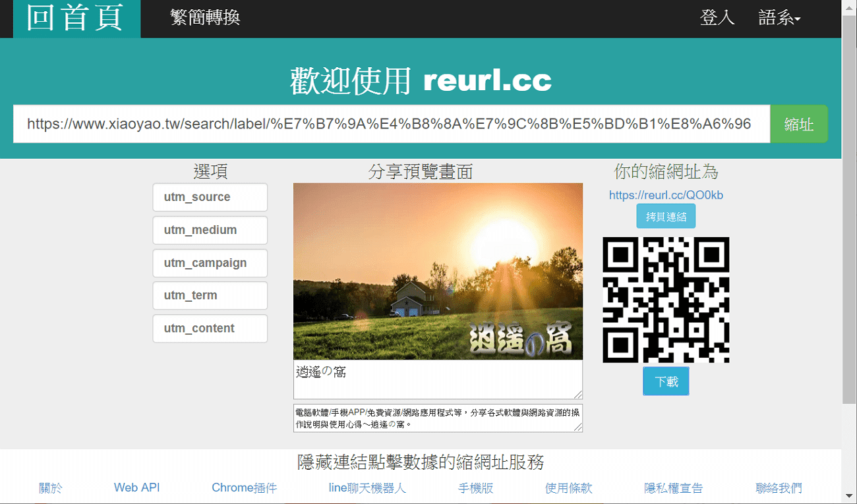Select the 繁簡轉換 menu item
This screenshot has width=857, height=504.
coord(204,18)
